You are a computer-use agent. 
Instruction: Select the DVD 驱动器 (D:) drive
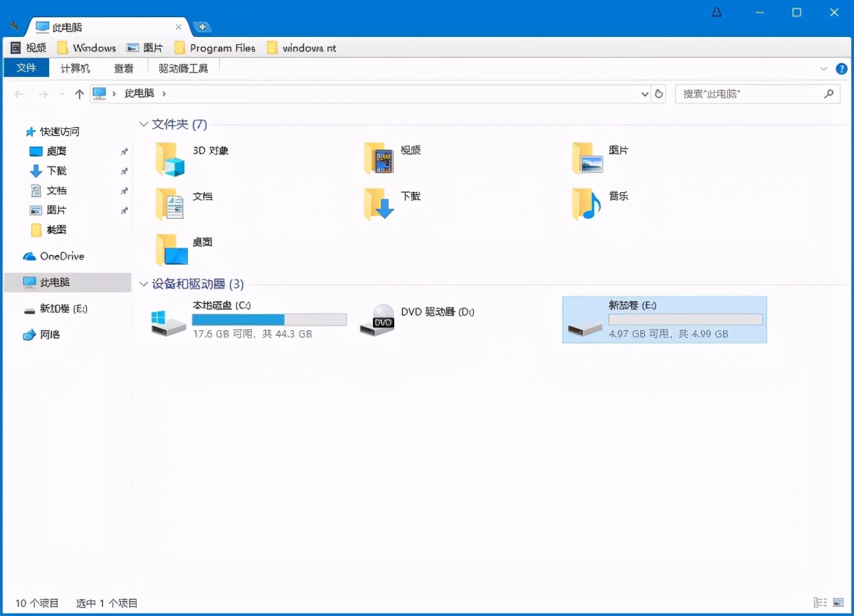pos(377,321)
